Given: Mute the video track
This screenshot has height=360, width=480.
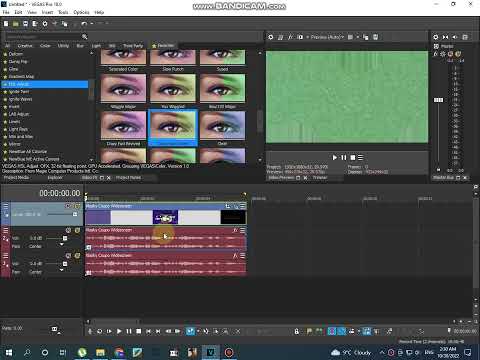Looking at the screenshot, I should point(68,206).
